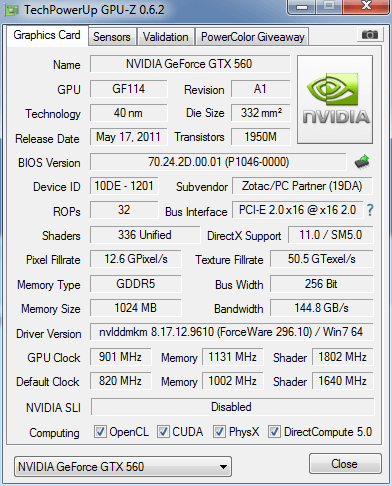Open the Validation tab
Viewport: 392px width, 486px height.
coord(166,37)
